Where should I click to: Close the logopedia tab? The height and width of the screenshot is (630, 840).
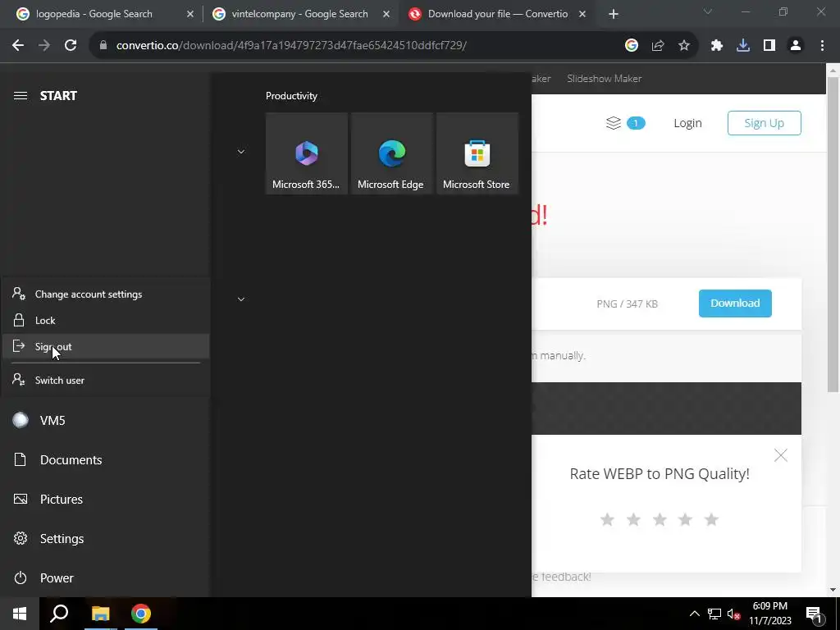[190, 15]
